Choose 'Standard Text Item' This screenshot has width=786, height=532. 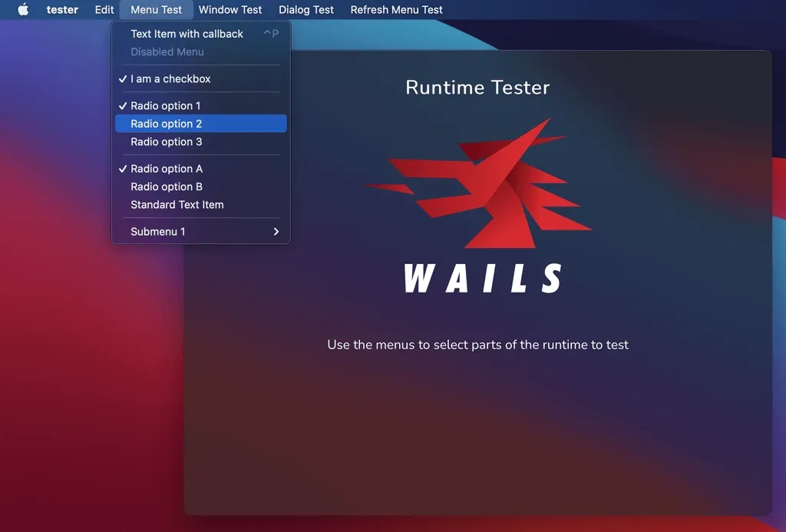pyautogui.click(x=177, y=205)
